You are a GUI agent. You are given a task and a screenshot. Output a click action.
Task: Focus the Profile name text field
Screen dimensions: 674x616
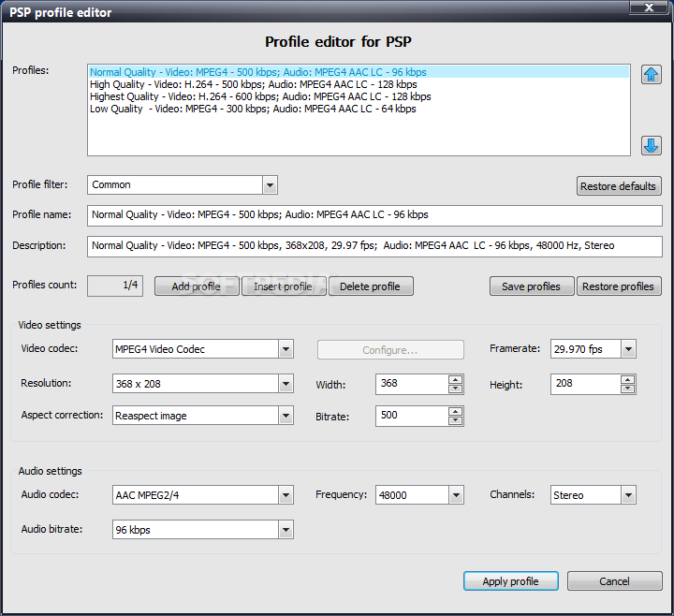pos(374,215)
